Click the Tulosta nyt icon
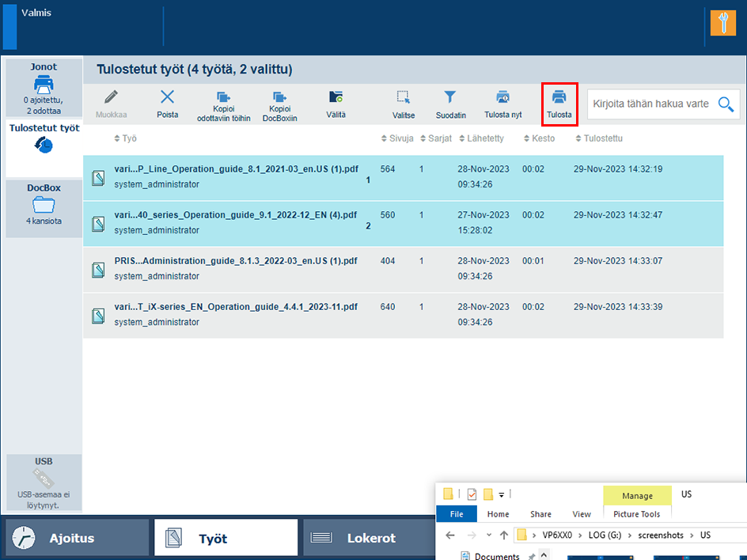747x560 pixels. pos(503,97)
